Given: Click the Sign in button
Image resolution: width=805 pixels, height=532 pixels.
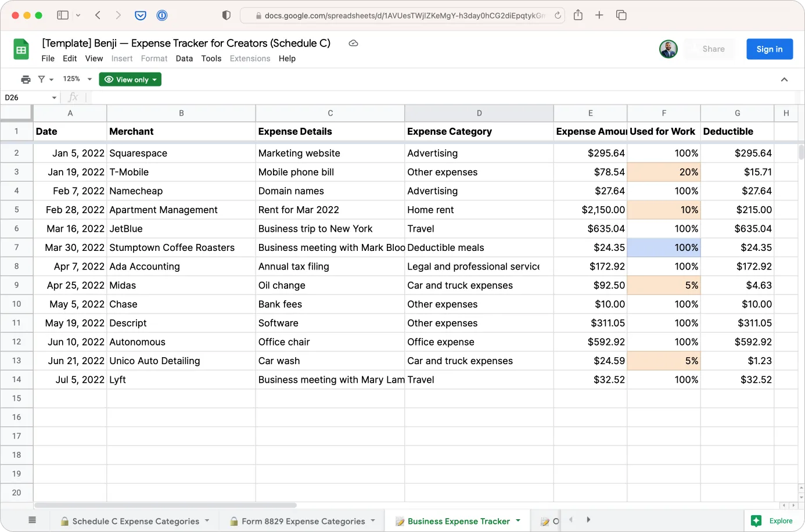Looking at the screenshot, I should [770, 49].
